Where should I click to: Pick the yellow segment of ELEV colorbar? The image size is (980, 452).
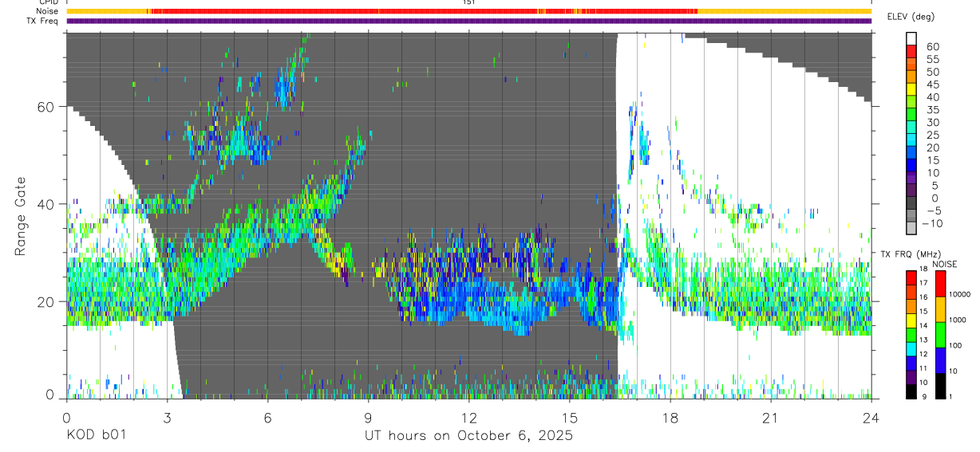(912, 91)
